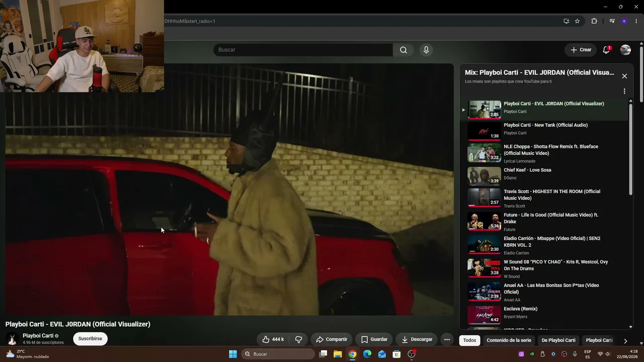Play W Sound 08 PICO Y CHAO
Image resolution: width=644 pixels, height=362 pixels.
coord(545,268)
